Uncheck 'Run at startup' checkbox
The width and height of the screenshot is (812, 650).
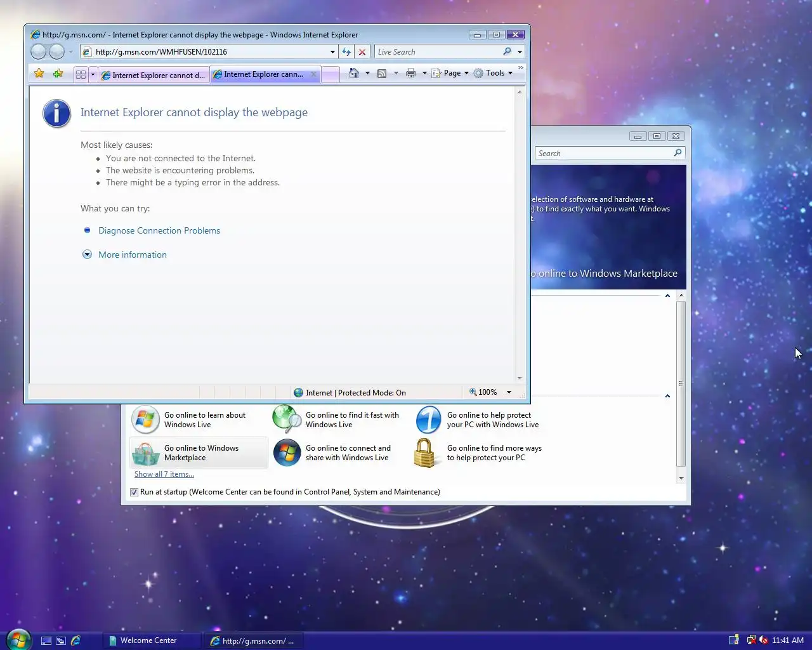(134, 492)
